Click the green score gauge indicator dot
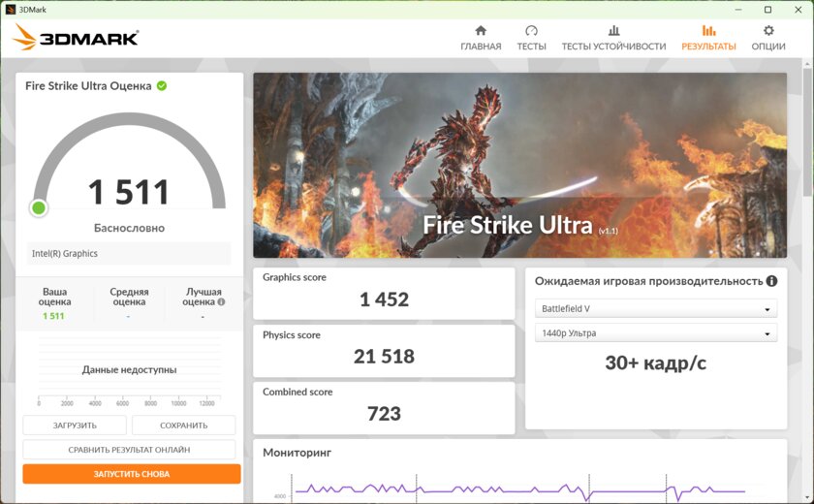Image resolution: width=814 pixels, height=504 pixels. coord(39,208)
